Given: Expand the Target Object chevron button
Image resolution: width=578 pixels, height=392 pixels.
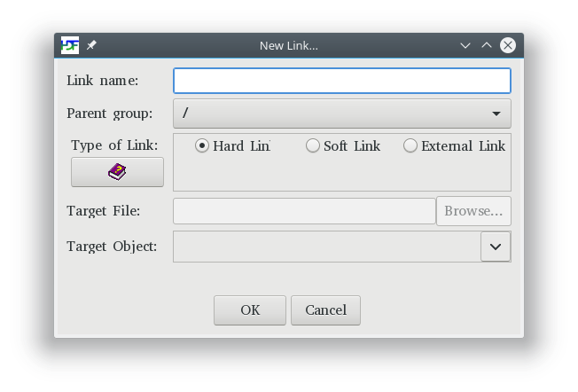Looking at the screenshot, I should (x=496, y=247).
